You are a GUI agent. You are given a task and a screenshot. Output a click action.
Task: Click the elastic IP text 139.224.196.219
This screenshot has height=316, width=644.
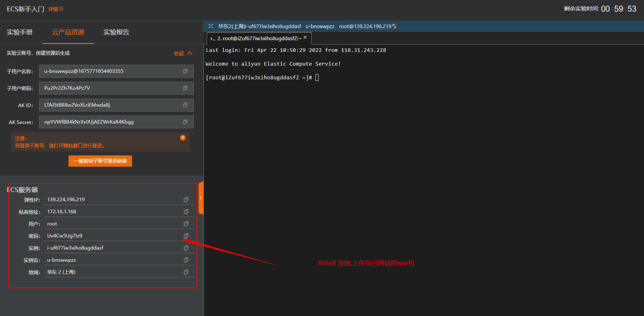pos(66,200)
